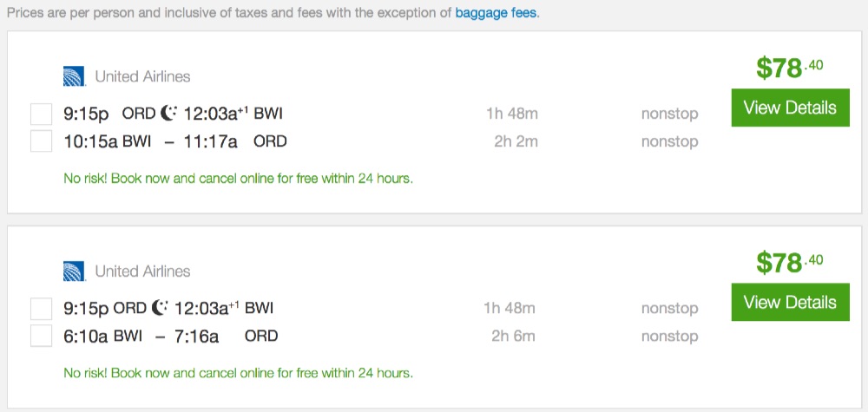Click the nonstop label on the 6:10a flight
Image resolution: width=868 pixels, height=412 pixels.
click(669, 336)
